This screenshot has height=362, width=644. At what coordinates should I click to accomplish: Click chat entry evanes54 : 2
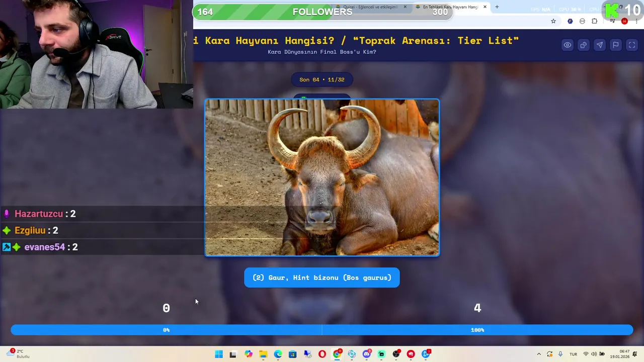point(40,247)
